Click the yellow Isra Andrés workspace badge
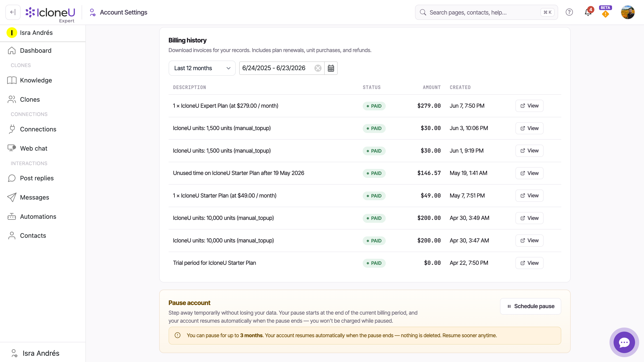 (x=12, y=33)
